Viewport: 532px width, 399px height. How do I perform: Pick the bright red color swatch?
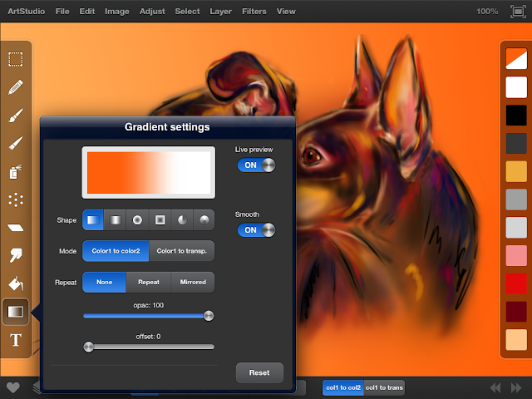point(516,283)
